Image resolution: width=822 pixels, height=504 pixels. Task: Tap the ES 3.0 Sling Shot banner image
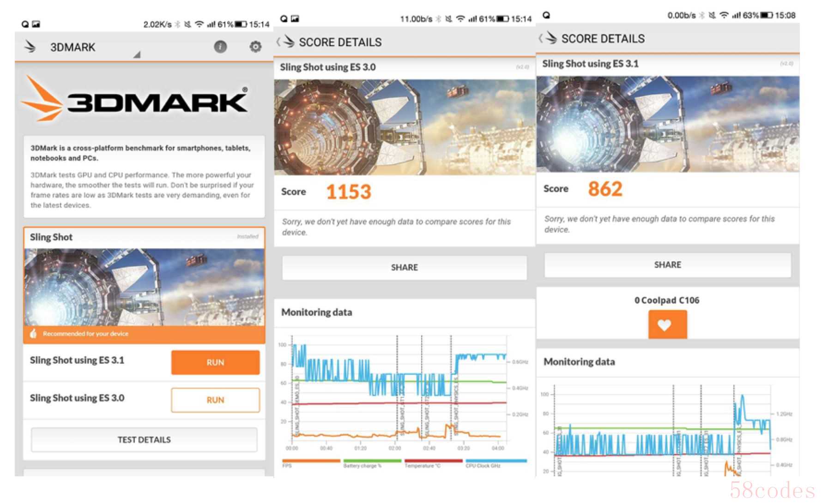pyautogui.click(x=405, y=127)
